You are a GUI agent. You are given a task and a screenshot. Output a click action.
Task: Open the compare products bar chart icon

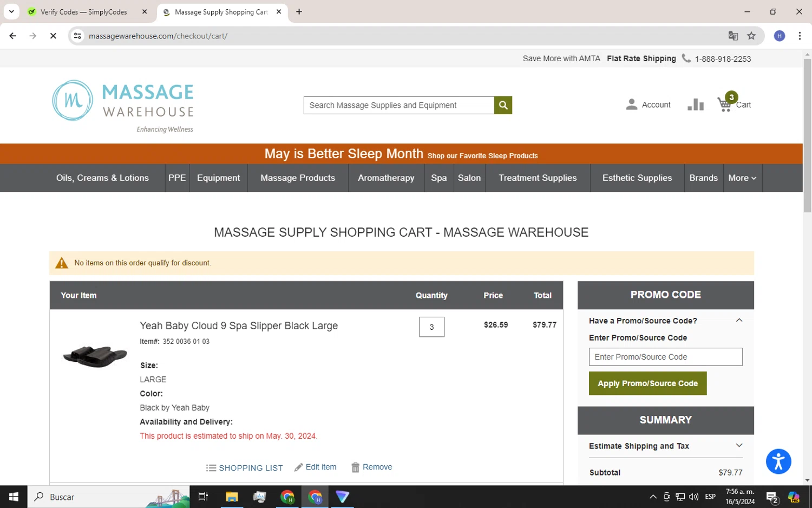696,105
